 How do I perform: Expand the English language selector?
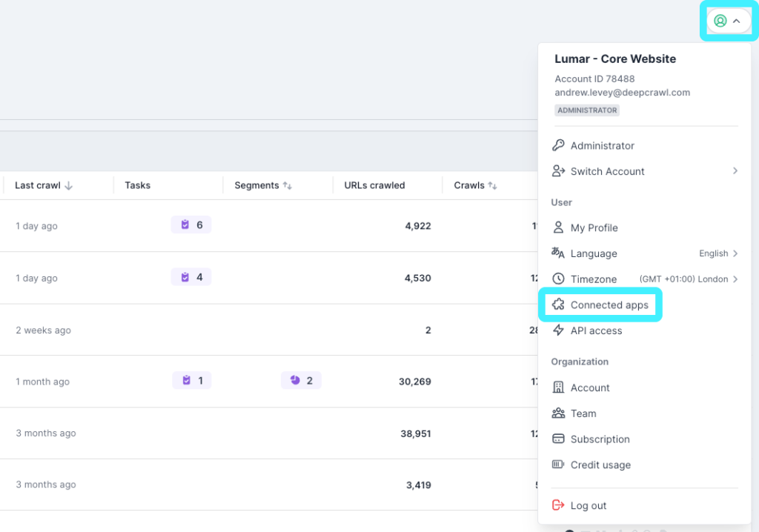tap(718, 253)
